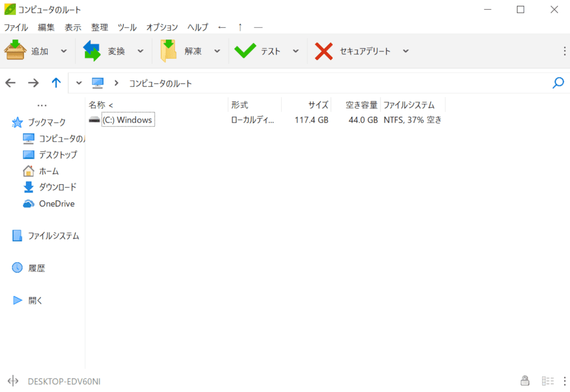
Task: Open toolbar overflow three-dot menu
Action: (x=564, y=51)
